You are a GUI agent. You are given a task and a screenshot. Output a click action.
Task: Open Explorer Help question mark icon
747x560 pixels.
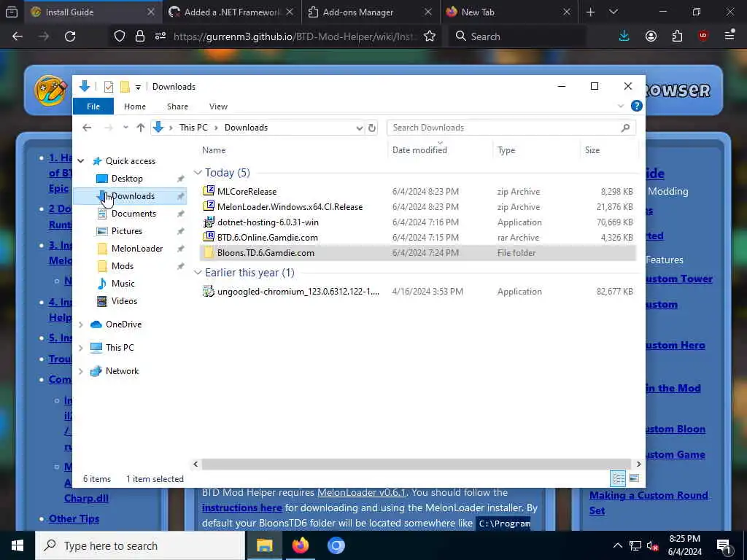pos(636,106)
